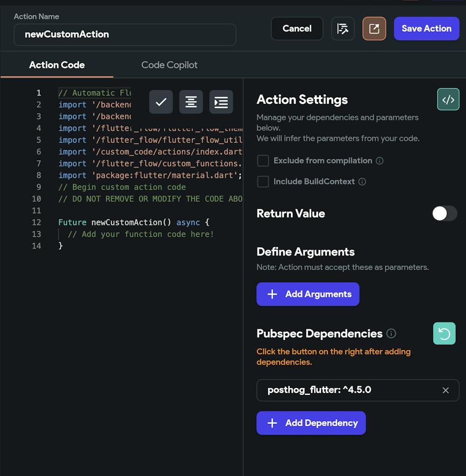This screenshot has height=476, width=466.
Task: Click the center-align format code icon
Action: pyautogui.click(x=191, y=102)
